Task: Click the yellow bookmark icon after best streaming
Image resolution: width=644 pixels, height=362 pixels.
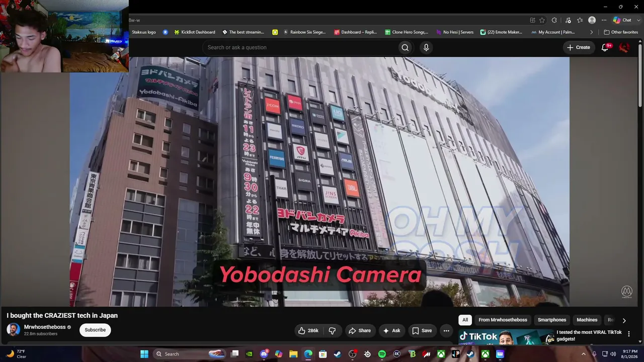Action: 275,32
